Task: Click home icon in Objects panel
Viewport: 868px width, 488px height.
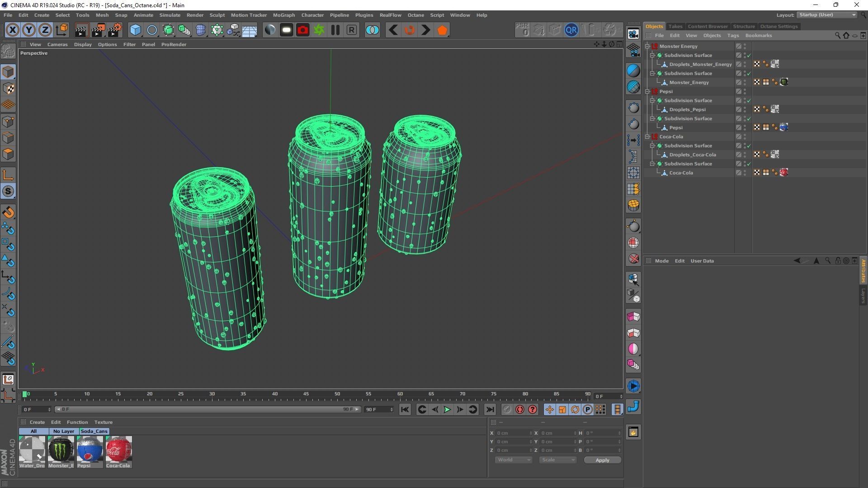Action: 846,36
